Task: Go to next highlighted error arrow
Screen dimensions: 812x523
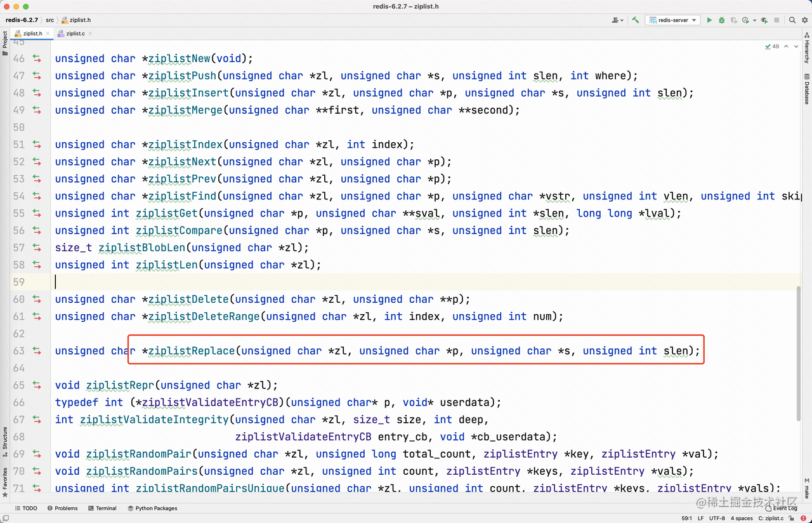Action: click(x=796, y=46)
